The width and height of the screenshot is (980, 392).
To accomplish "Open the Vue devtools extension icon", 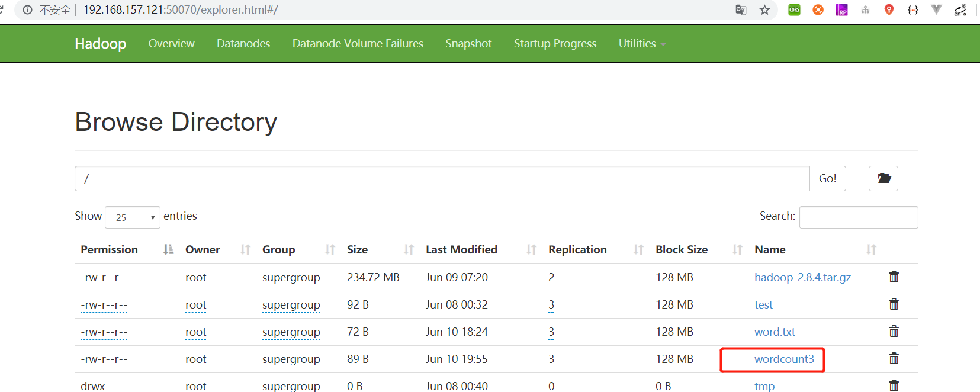I will 936,10.
